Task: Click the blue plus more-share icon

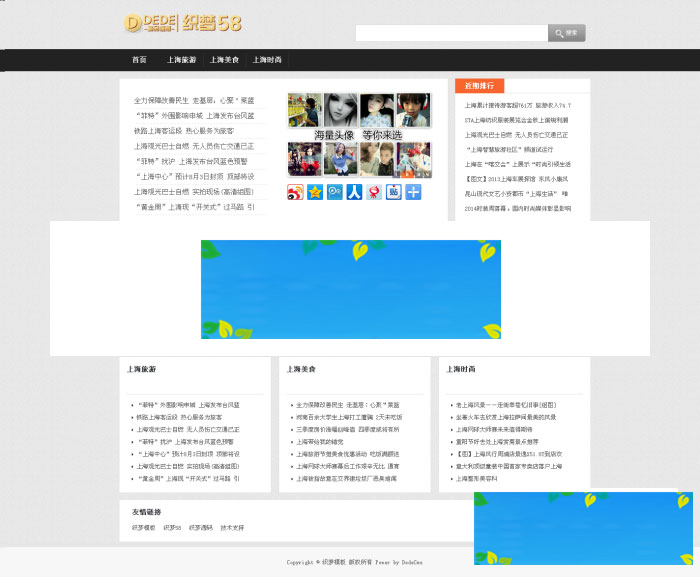Action: point(413,192)
